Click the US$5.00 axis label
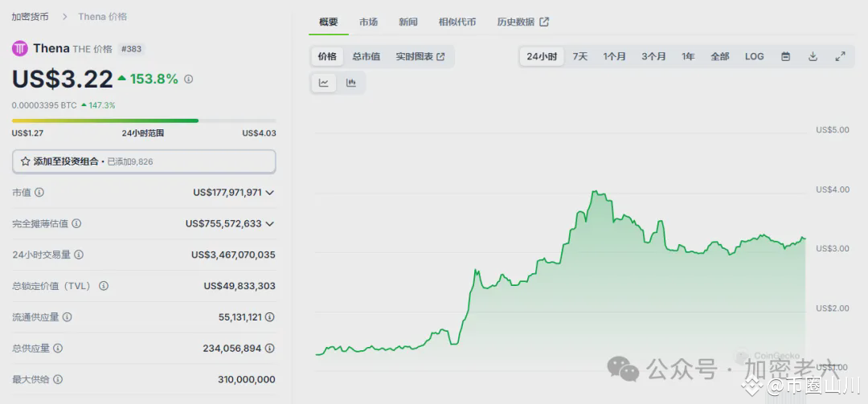The width and height of the screenshot is (868, 404). pos(832,130)
